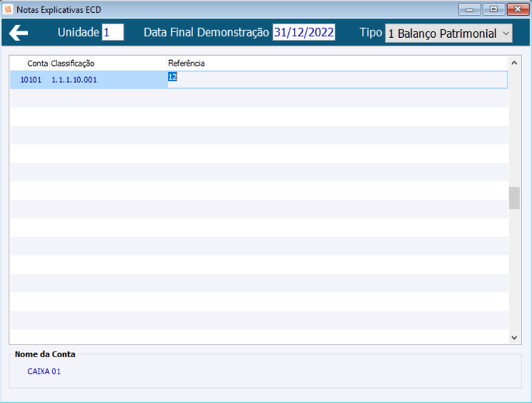Click the Referência cell containing 12
This screenshot has width=532, height=403.
338,79
